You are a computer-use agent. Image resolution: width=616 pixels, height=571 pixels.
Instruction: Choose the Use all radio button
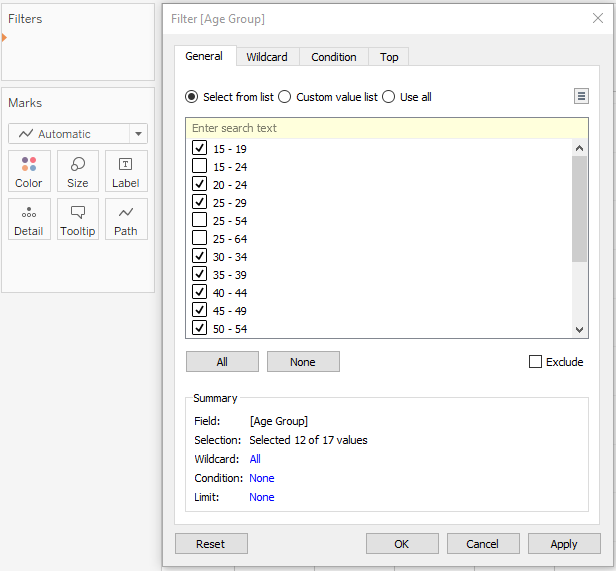389,97
